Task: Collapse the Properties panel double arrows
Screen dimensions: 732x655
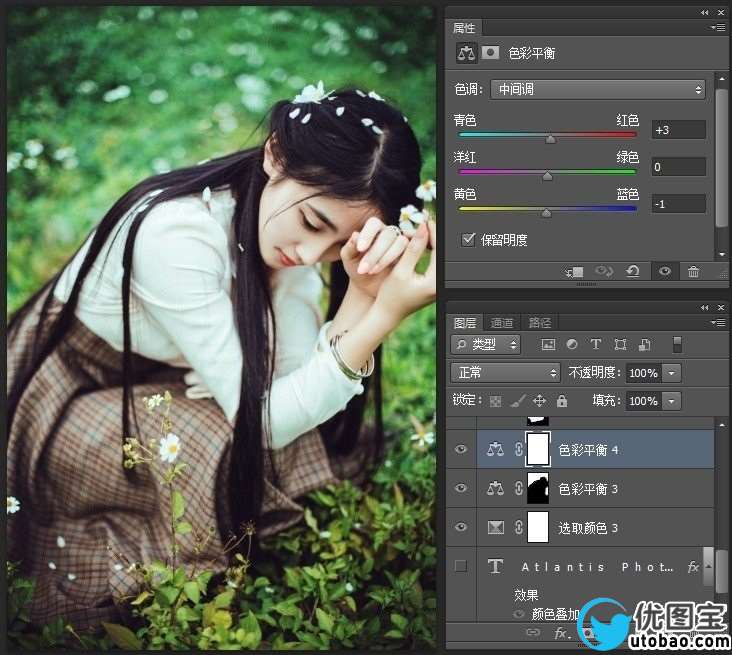Action: pos(704,13)
